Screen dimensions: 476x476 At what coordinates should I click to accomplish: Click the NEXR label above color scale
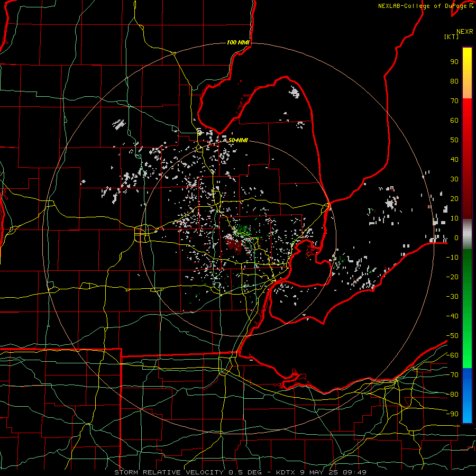(x=465, y=32)
